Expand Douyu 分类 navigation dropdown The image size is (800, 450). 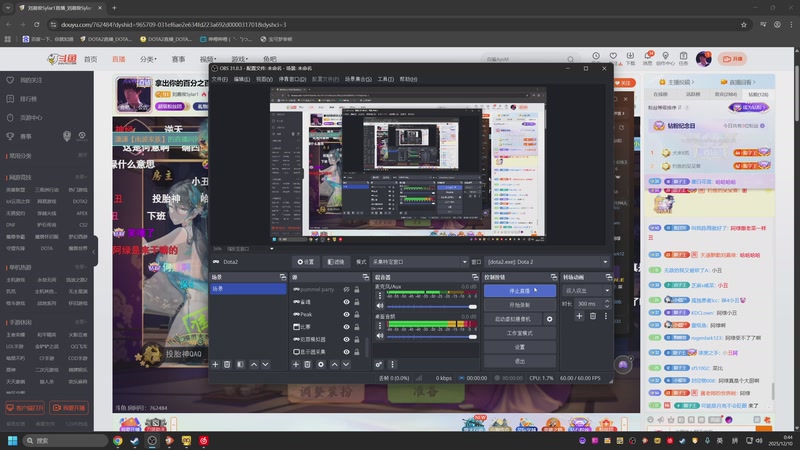[x=148, y=59]
